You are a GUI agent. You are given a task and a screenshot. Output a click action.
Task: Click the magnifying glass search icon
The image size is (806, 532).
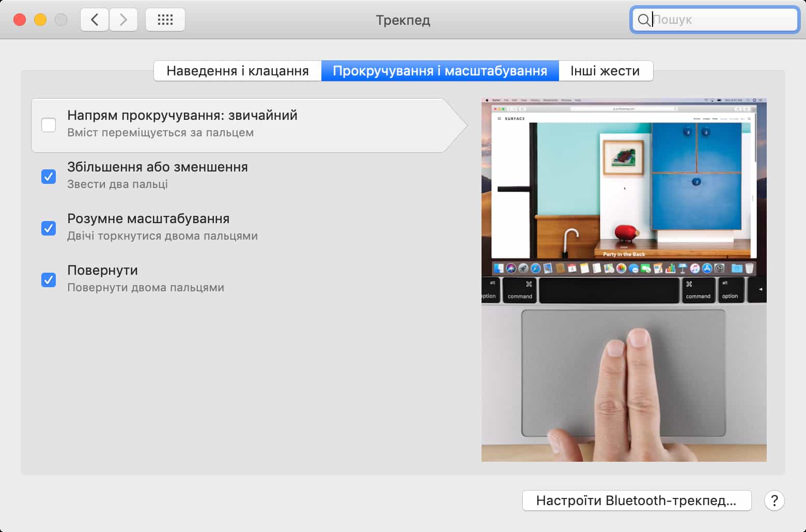(643, 20)
